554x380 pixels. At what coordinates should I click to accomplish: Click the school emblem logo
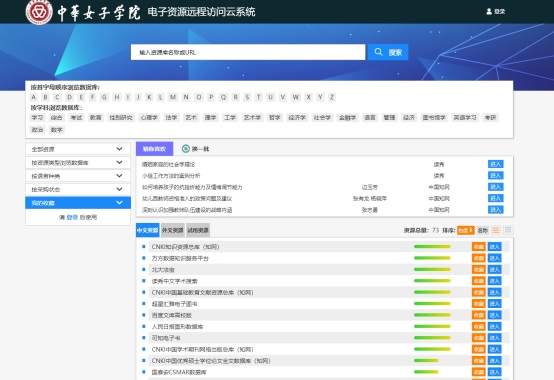[x=39, y=12]
